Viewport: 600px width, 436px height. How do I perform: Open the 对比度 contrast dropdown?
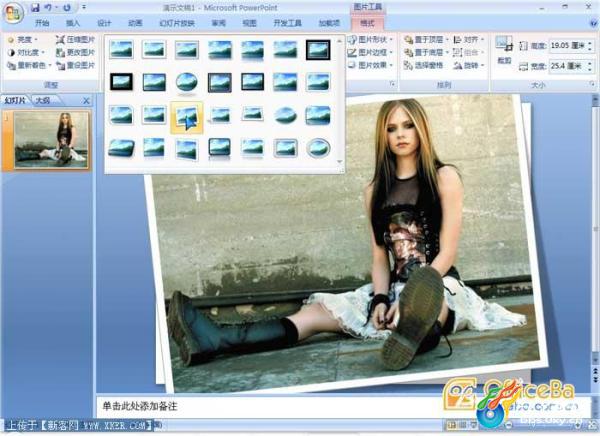click(x=26, y=52)
